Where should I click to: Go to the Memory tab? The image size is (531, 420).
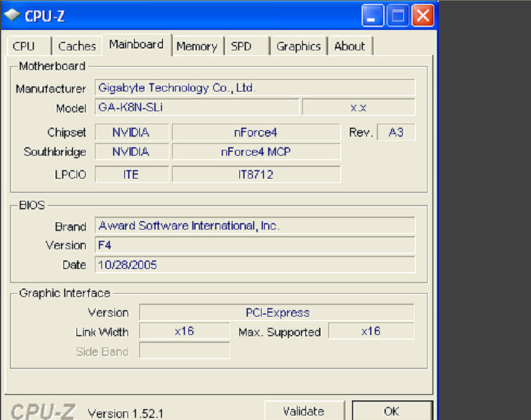click(197, 46)
